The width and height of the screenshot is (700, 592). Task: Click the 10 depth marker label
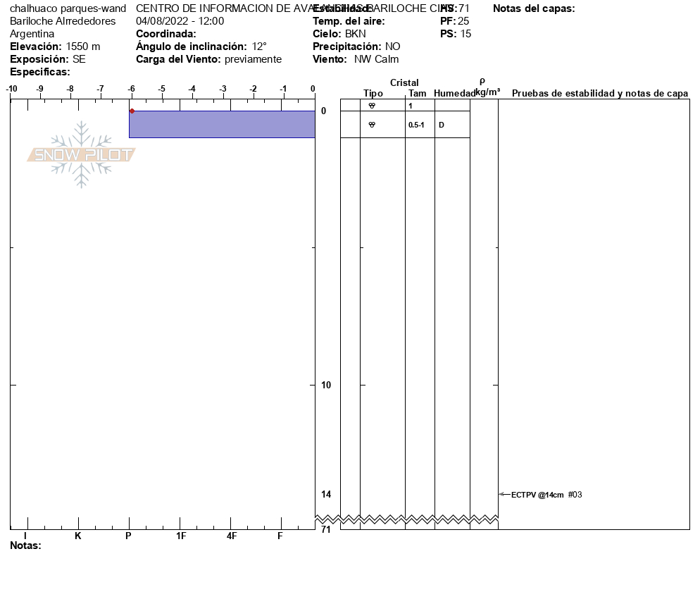[325, 385]
